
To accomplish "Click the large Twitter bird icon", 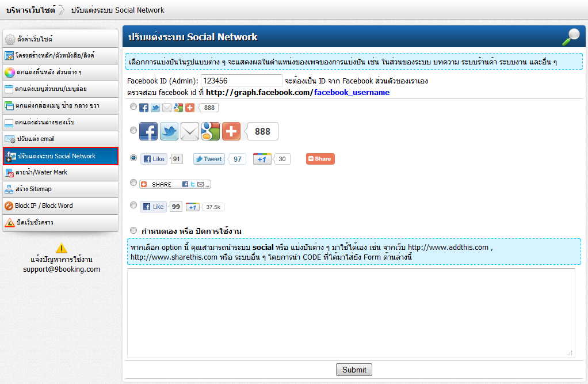I will point(169,131).
